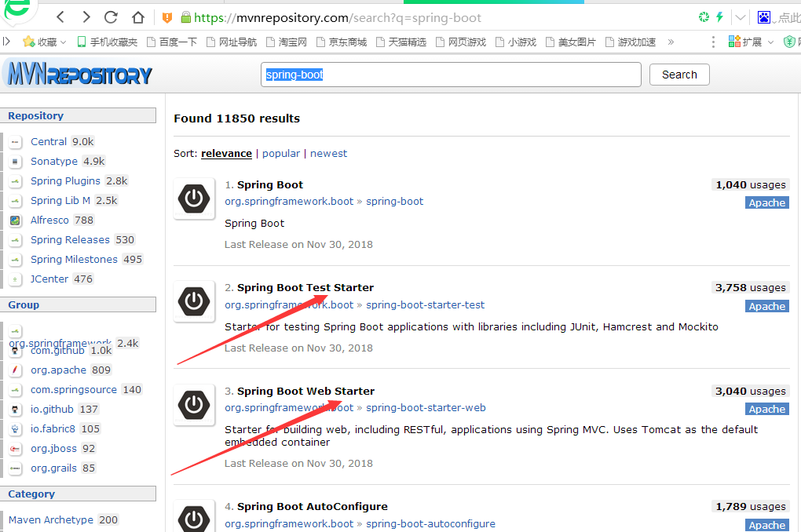Sort results by newest
This screenshot has width=801, height=532.
pos(328,154)
